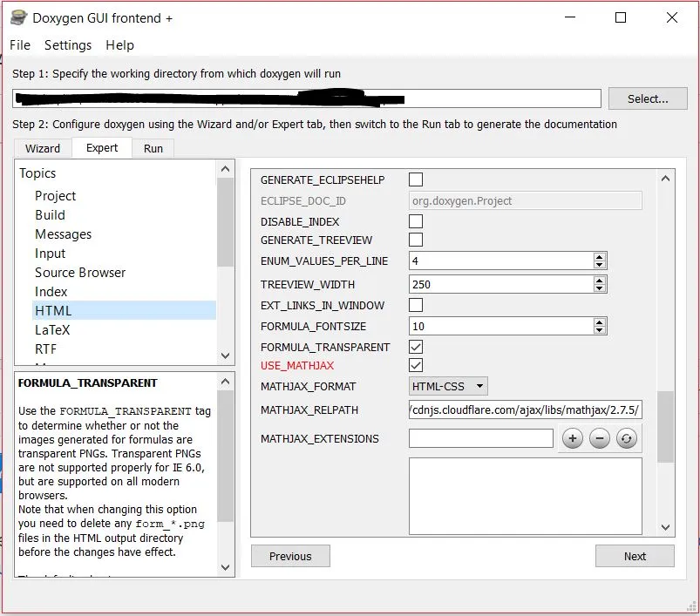Screen dimensions: 700x616
Task: Check EXT_LINKS_IN_WINDOW option
Action: [x=416, y=305]
